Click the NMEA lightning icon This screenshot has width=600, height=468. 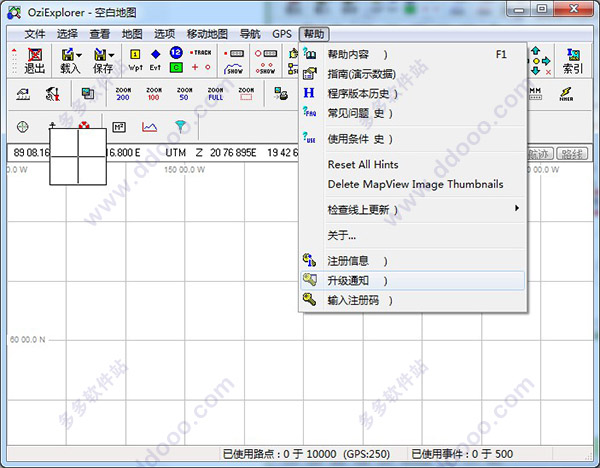(x=566, y=94)
